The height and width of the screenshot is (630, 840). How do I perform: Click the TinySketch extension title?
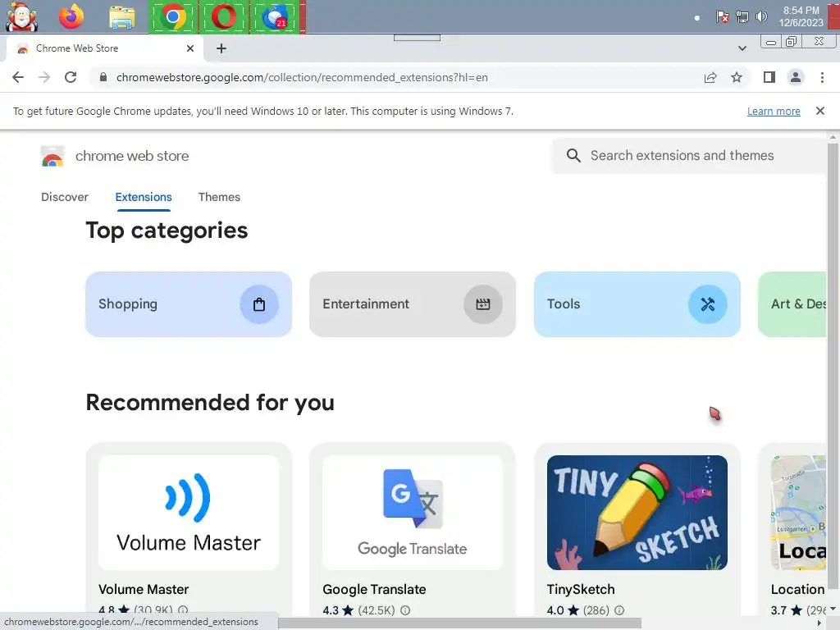[581, 589]
